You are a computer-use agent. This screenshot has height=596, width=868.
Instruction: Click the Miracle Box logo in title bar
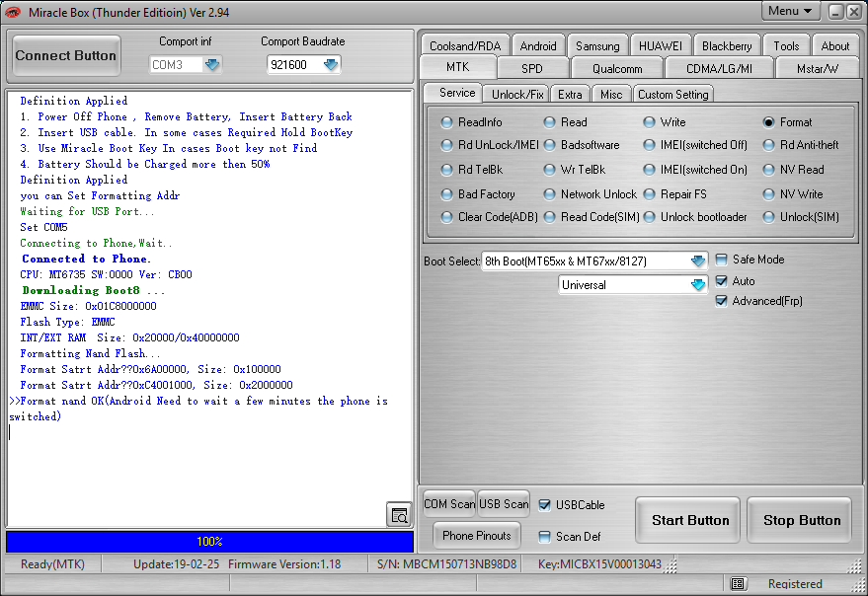click(12, 12)
